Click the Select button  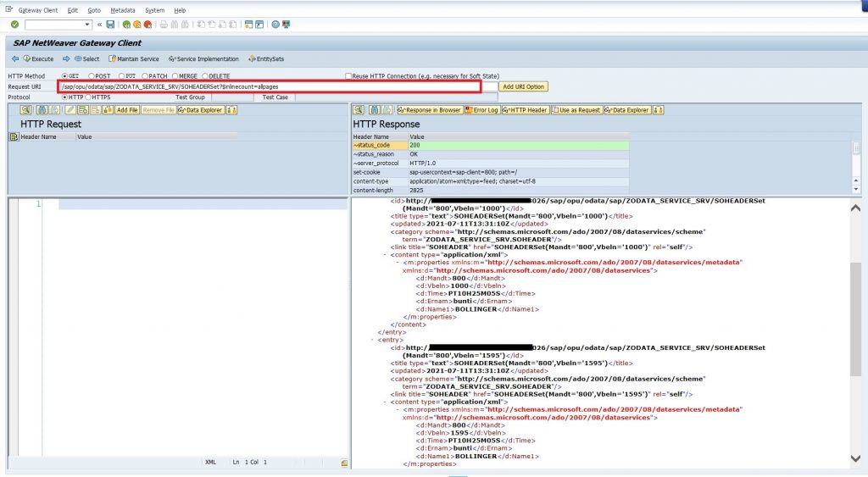[87, 58]
